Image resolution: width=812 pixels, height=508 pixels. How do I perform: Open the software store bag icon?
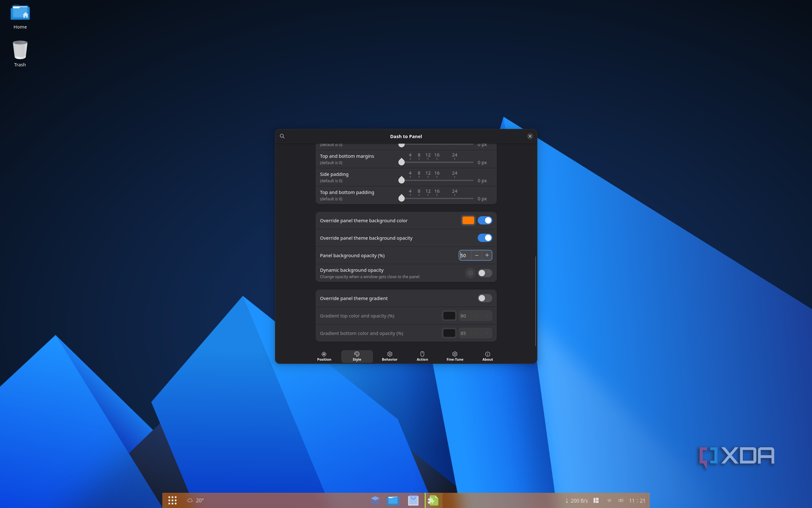413,500
